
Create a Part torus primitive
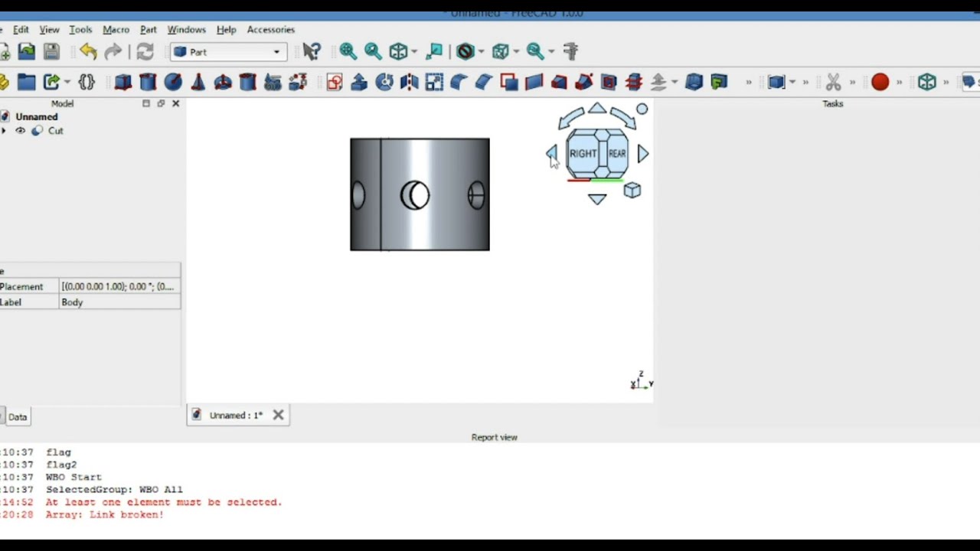(223, 82)
